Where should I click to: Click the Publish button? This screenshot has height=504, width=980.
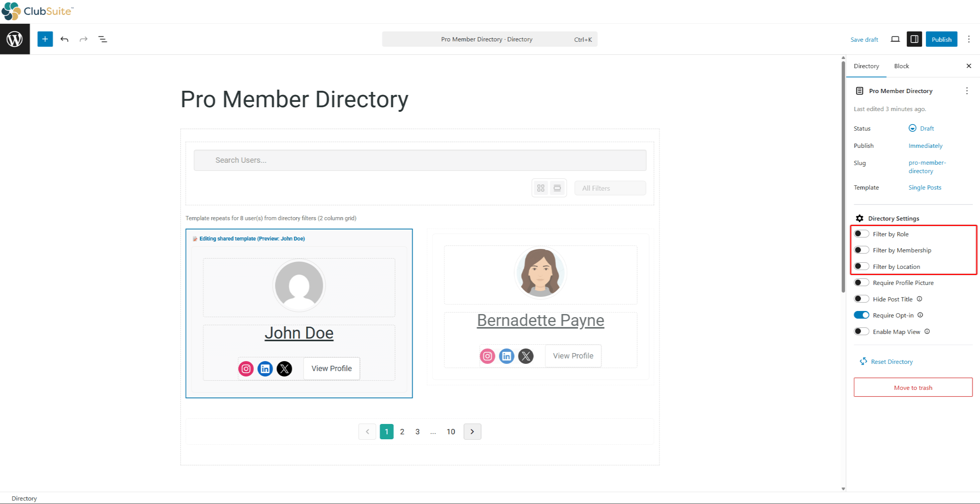point(941,39)
